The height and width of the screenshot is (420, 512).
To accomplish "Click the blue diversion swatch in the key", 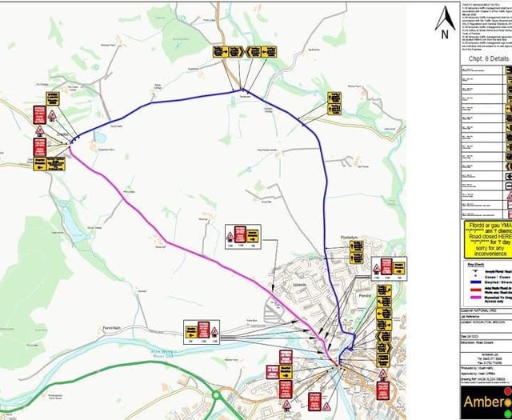I will (x=473, y=282).
